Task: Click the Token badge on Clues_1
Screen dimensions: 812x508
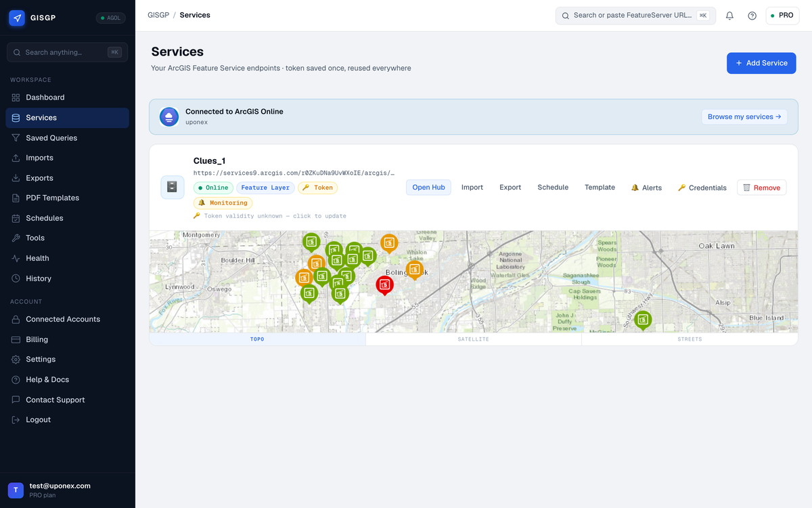Action: [x=317, y=188]
